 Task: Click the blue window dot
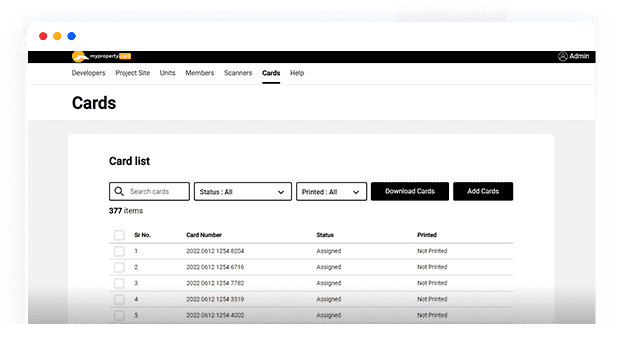coord(72,36)
